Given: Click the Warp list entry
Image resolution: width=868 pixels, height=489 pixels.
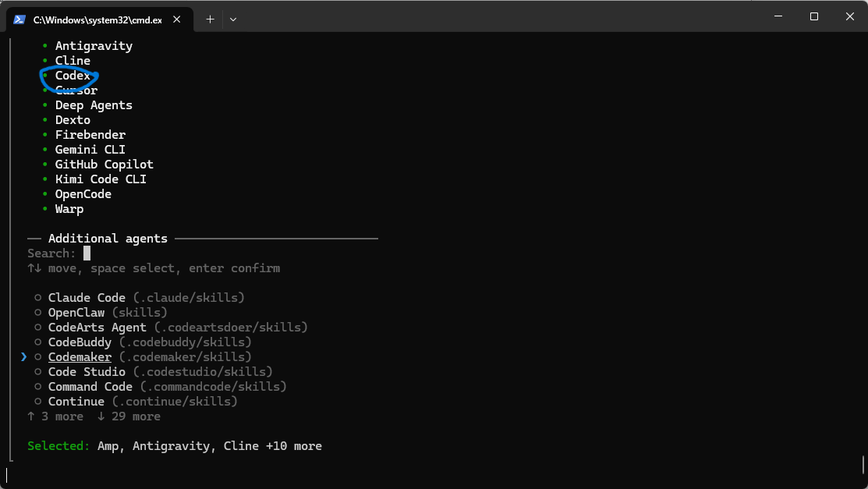Looking at the screenshot, I should 69,209.
